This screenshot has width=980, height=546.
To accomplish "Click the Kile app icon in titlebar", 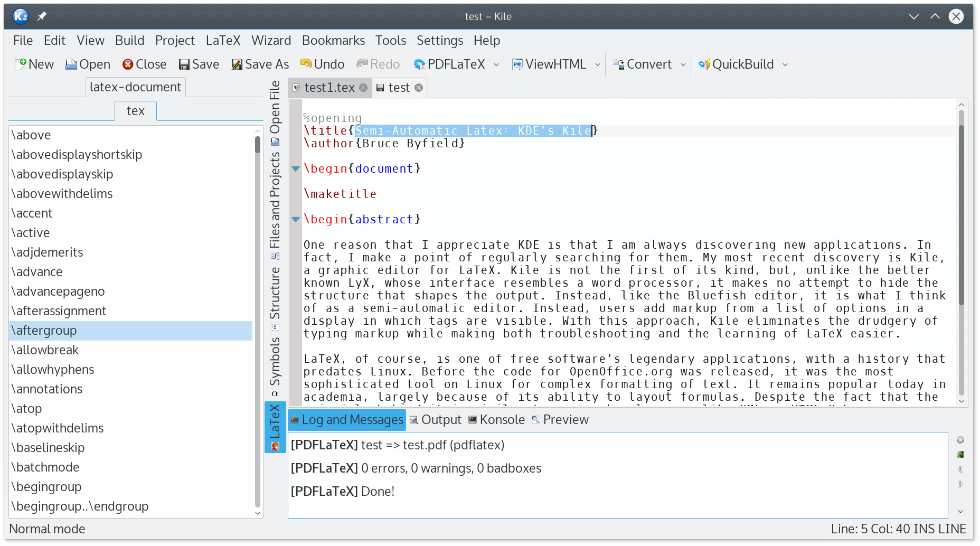I will click(20, 16).
